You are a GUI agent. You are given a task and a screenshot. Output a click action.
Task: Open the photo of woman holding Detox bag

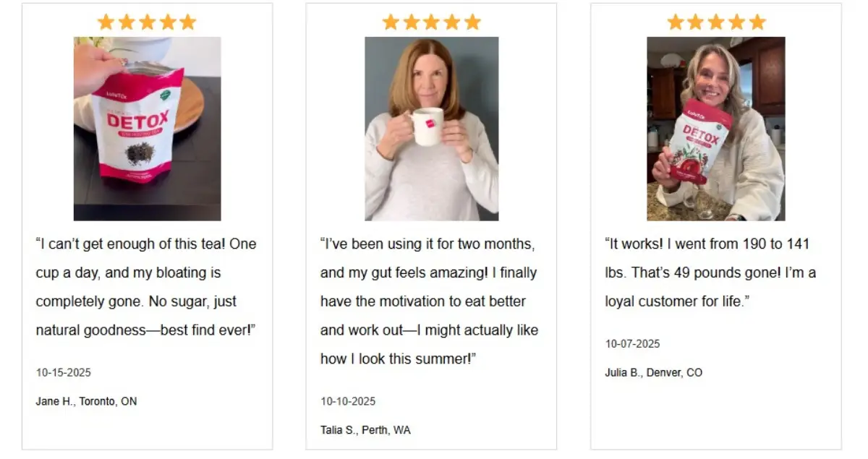pyautogui.click(x=716, y=129)
